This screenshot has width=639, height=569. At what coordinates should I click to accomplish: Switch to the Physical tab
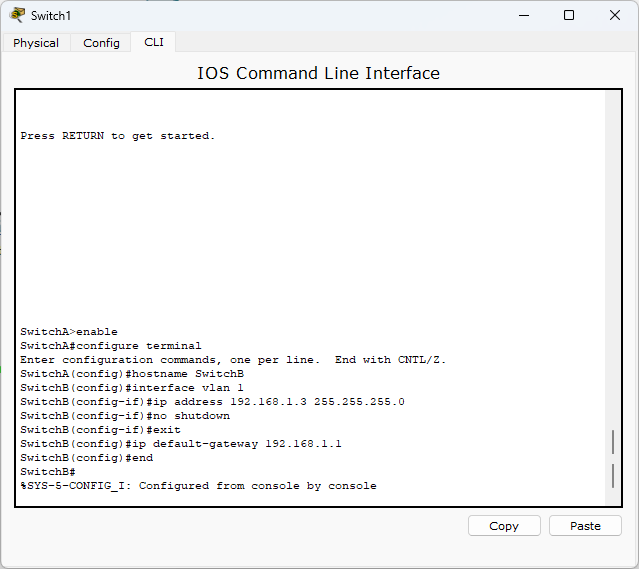(36, 43)
